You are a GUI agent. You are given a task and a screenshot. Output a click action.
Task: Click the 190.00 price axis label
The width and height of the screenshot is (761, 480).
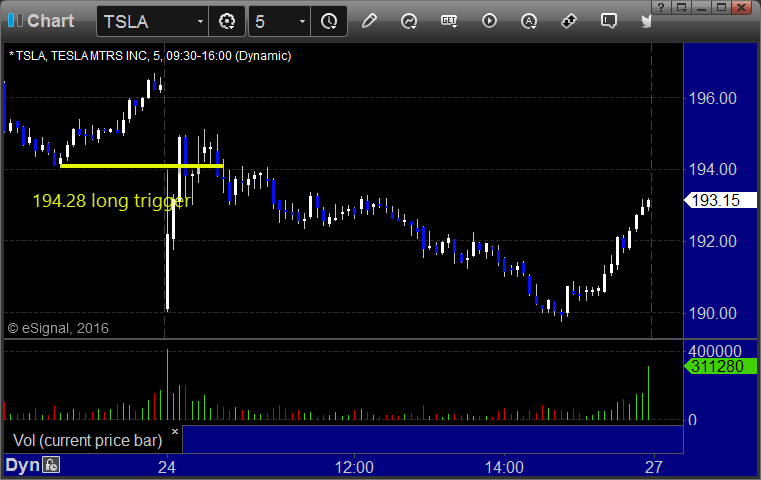point(712,313)
